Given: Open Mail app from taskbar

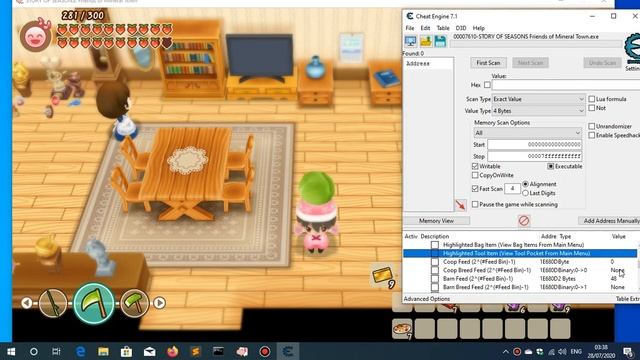Looking at the screenshot, I should click(x=149, y=351).
